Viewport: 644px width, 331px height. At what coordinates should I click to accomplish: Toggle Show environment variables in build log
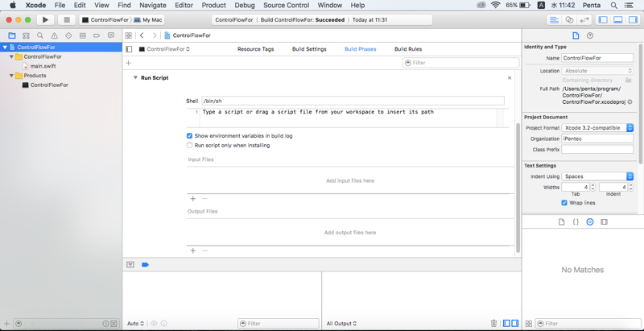[x=190, y=136]
